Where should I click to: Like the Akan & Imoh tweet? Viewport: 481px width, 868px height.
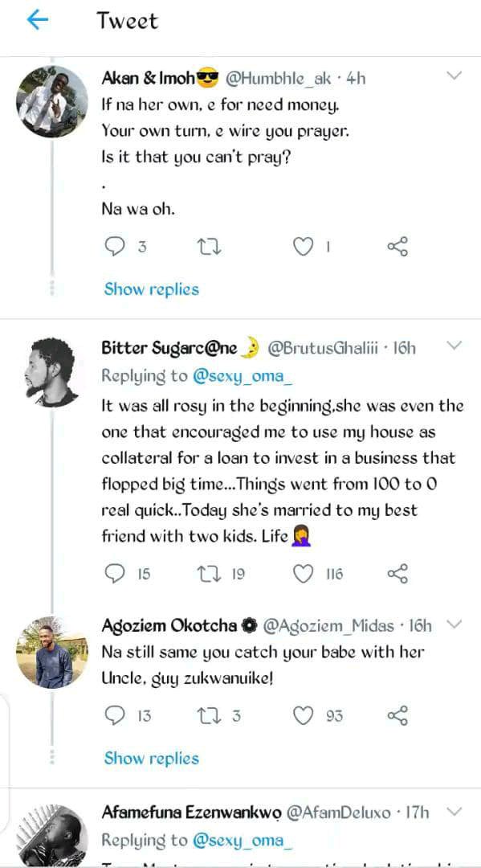303,247
